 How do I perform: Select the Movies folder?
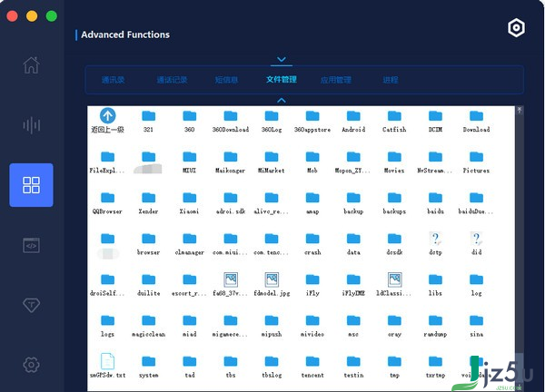point(394,162)
